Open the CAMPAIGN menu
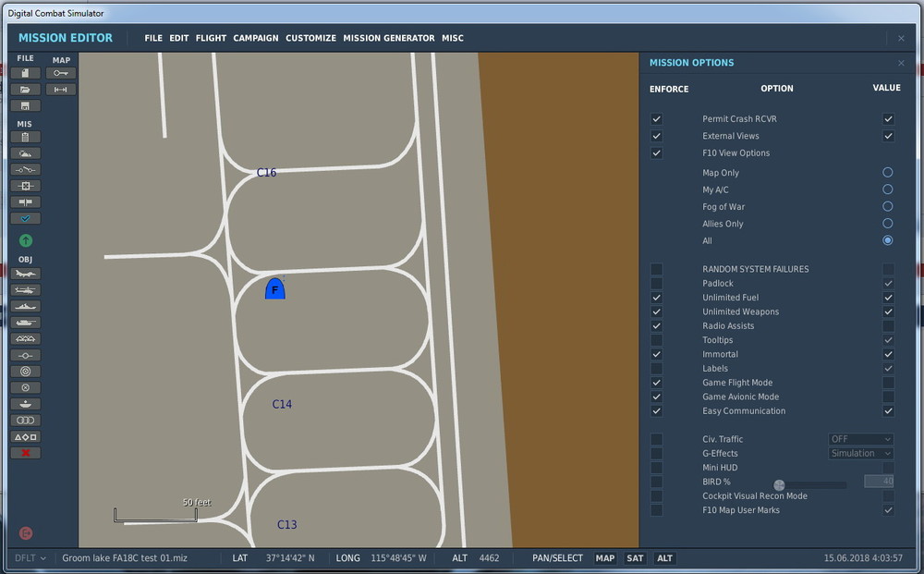924x574 pixels. pos(256,38)
